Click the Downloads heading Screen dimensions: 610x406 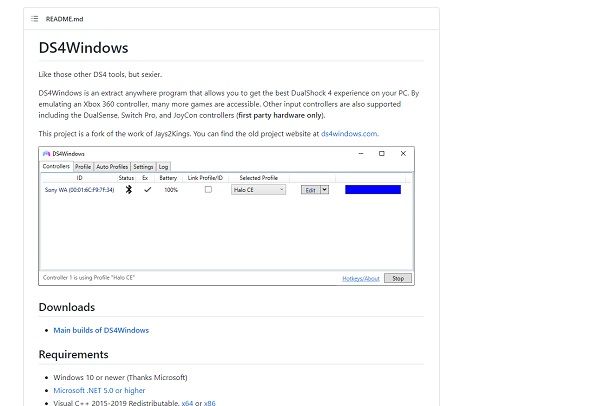(67, 307)
